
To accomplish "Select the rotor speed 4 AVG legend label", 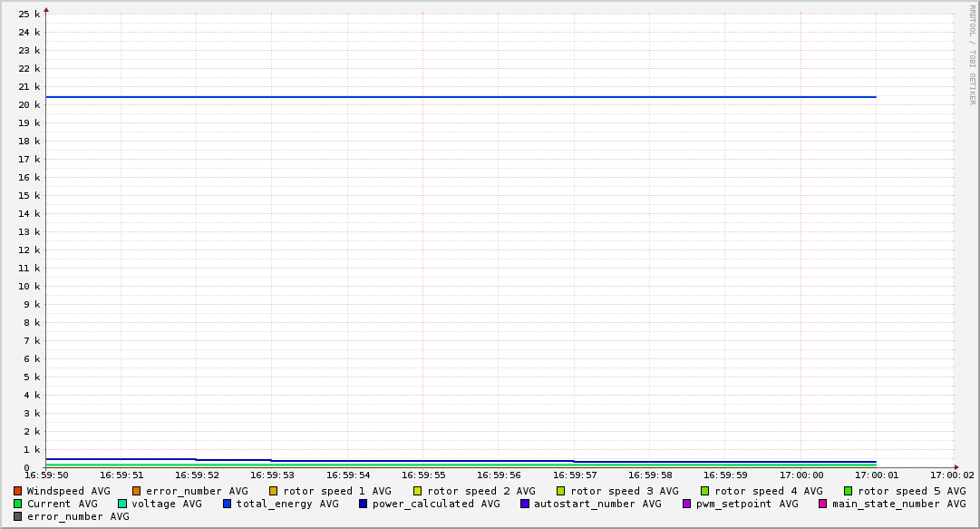I will pyautogui.click(x=768, y=491).
